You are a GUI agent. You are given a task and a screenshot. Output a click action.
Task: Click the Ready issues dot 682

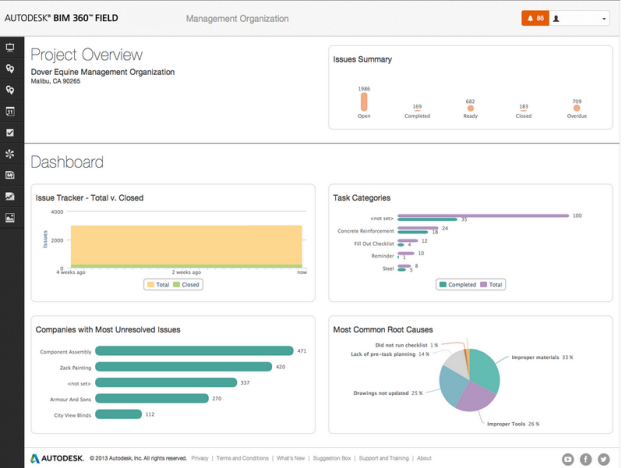[470, 108]
